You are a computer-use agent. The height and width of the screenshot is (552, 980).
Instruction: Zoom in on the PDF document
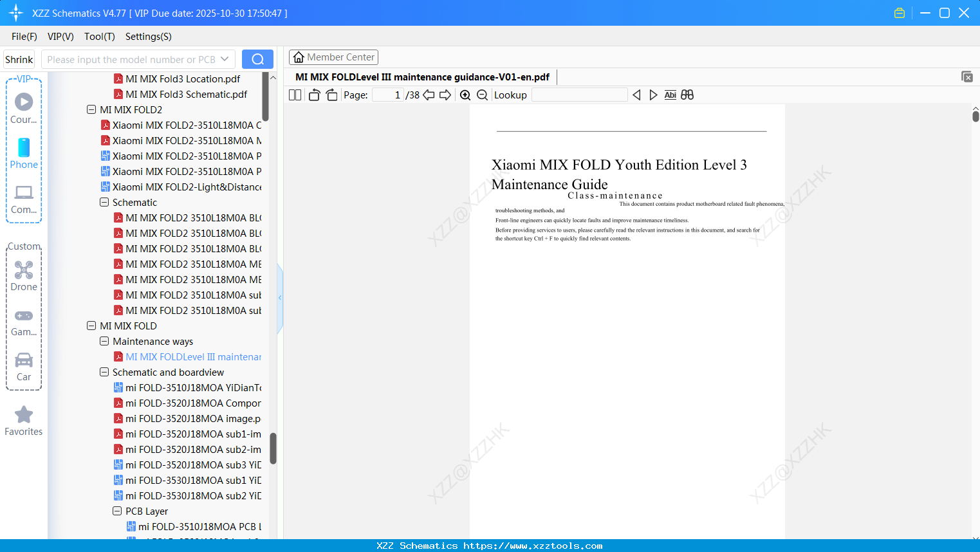click(465, 95)
